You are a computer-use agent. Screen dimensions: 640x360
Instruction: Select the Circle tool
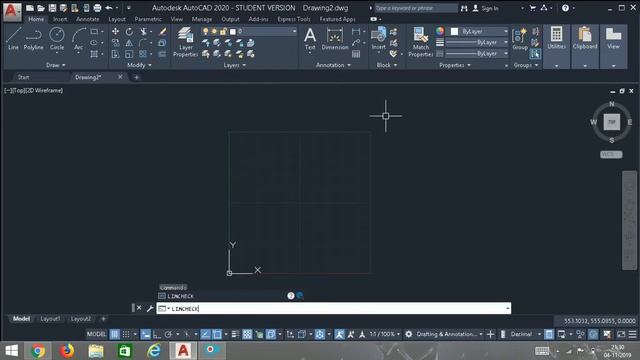(x=57, y=39)
